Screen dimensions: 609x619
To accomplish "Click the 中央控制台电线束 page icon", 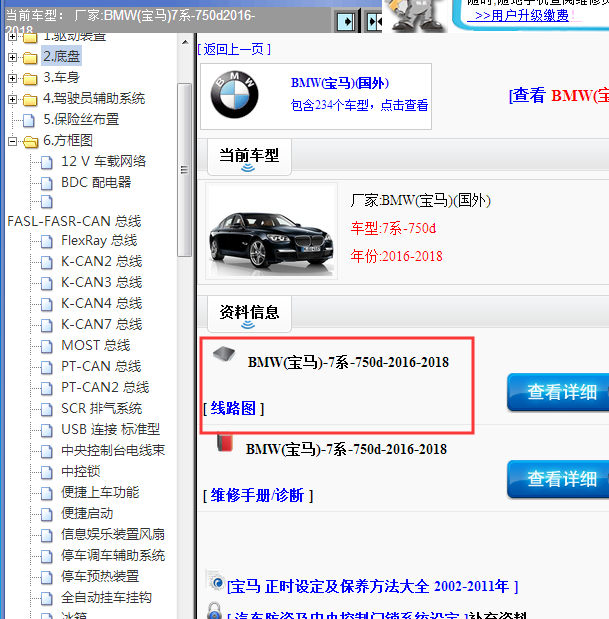I will [47, 451].
